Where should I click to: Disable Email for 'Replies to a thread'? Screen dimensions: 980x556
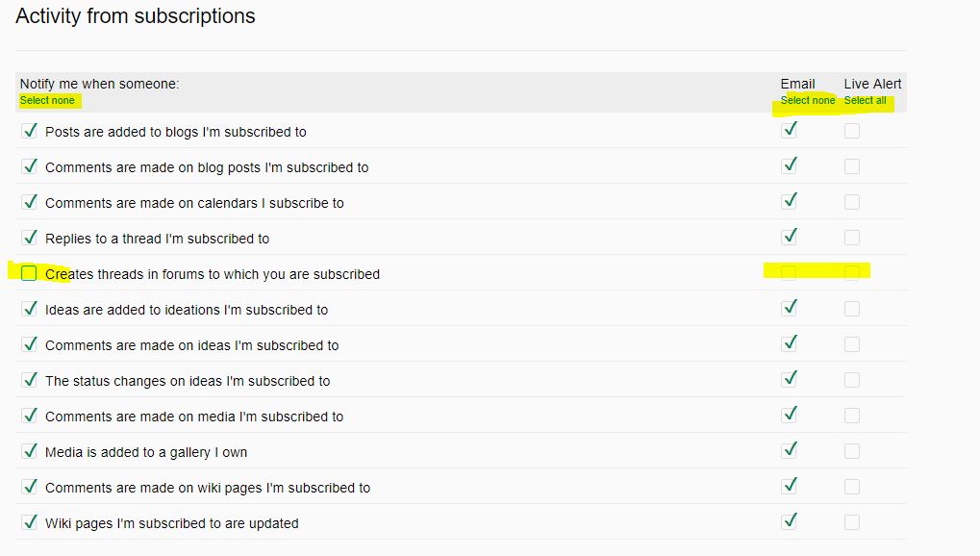click(x=790, y=238)
